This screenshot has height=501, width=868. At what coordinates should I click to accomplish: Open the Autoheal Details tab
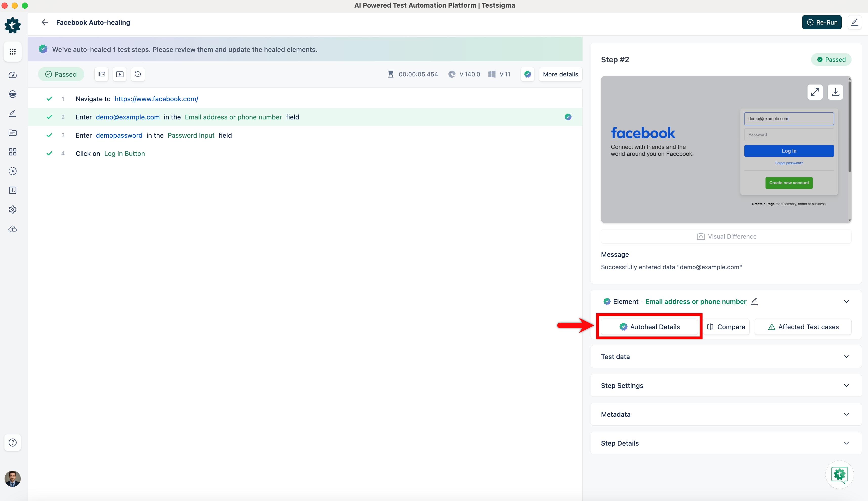pos(650,327)
